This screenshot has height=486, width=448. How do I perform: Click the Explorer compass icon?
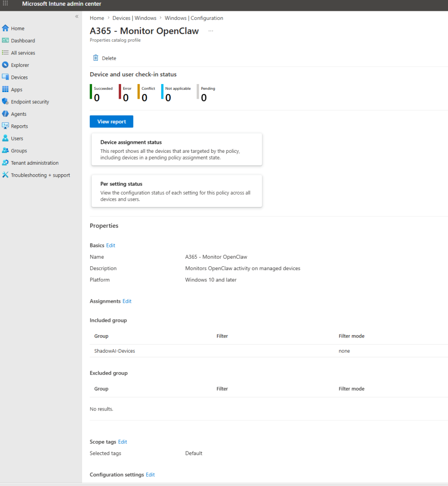click(x=5, y=65)
